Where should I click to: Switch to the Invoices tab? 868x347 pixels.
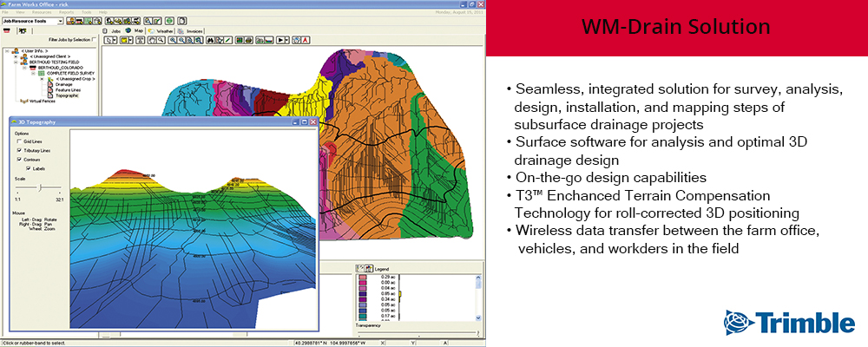[x=194, y=30]
